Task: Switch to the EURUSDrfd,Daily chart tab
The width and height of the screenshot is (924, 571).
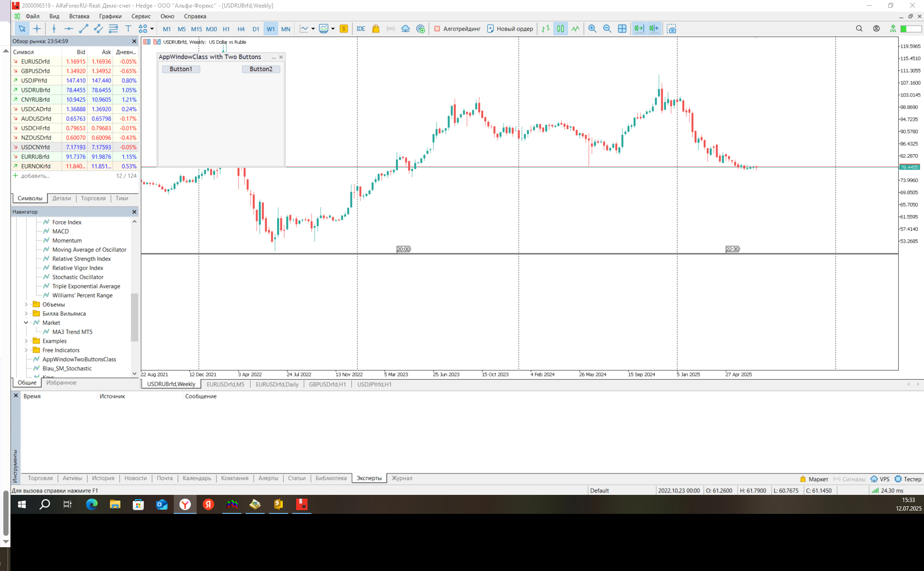Action: (x=277, y=384)
